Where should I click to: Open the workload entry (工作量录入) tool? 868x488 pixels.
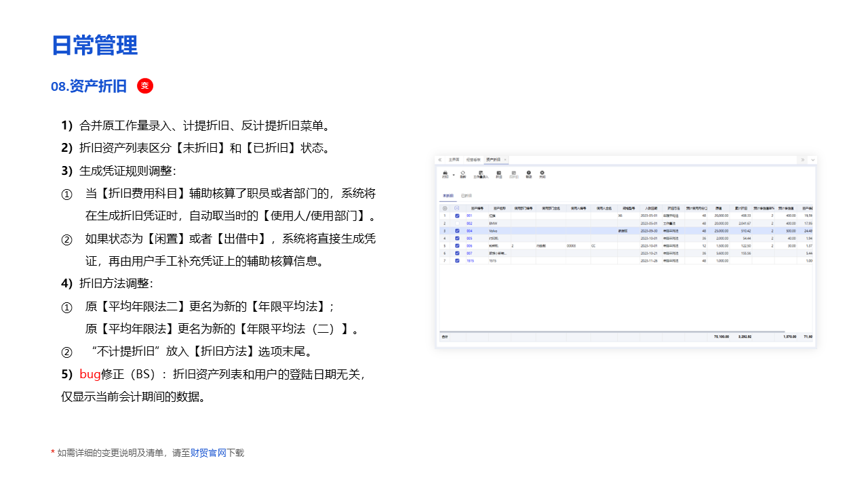pyautogui.click(x=481, y=174)
